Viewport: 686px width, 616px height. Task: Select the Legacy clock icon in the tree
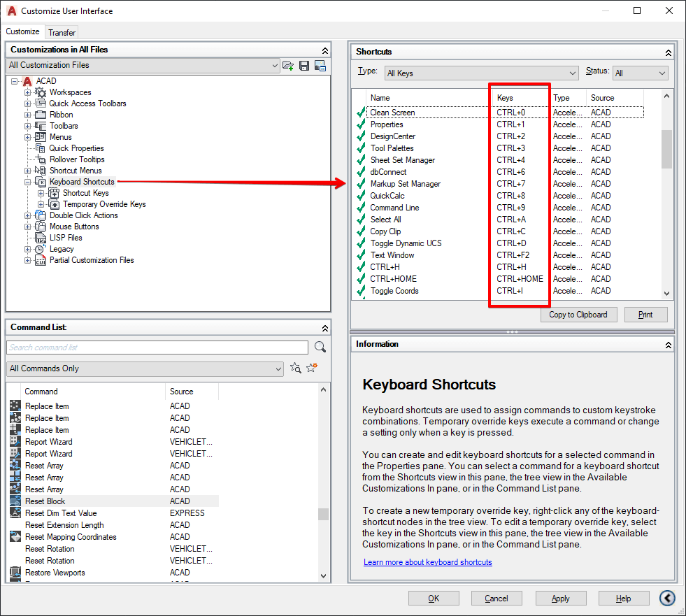pyautogui.click(x=41, y=249)
